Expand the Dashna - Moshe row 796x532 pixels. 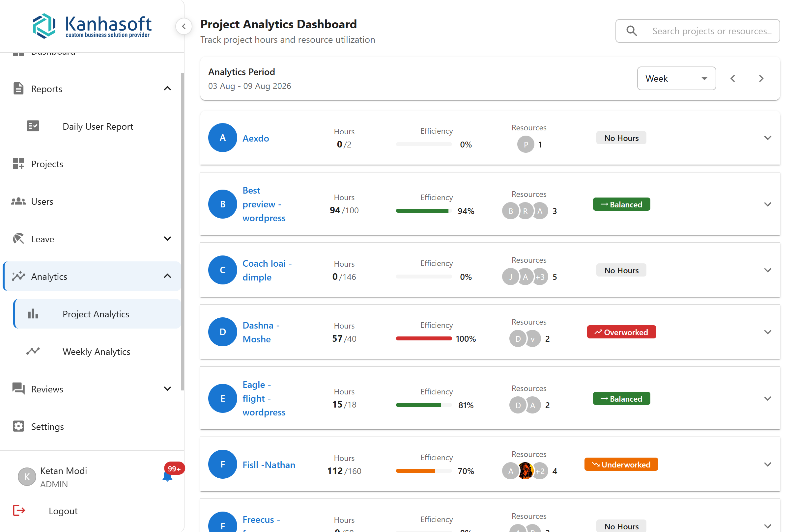[767, 332]
